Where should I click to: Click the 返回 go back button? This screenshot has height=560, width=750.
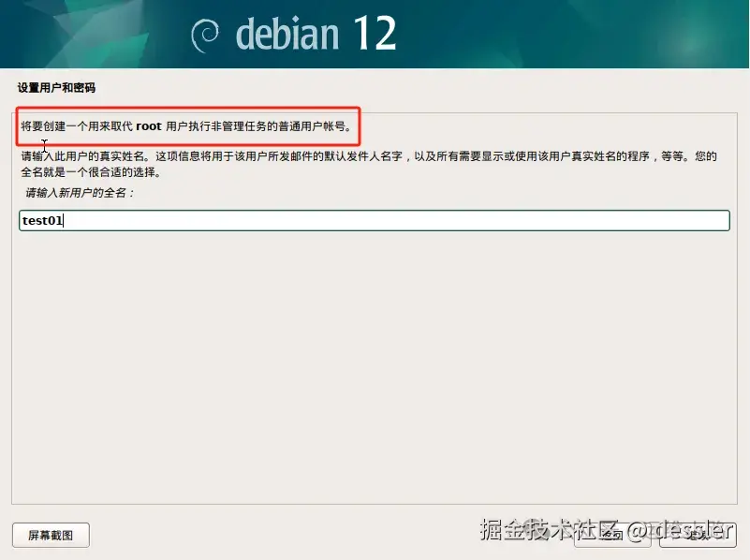611,535
